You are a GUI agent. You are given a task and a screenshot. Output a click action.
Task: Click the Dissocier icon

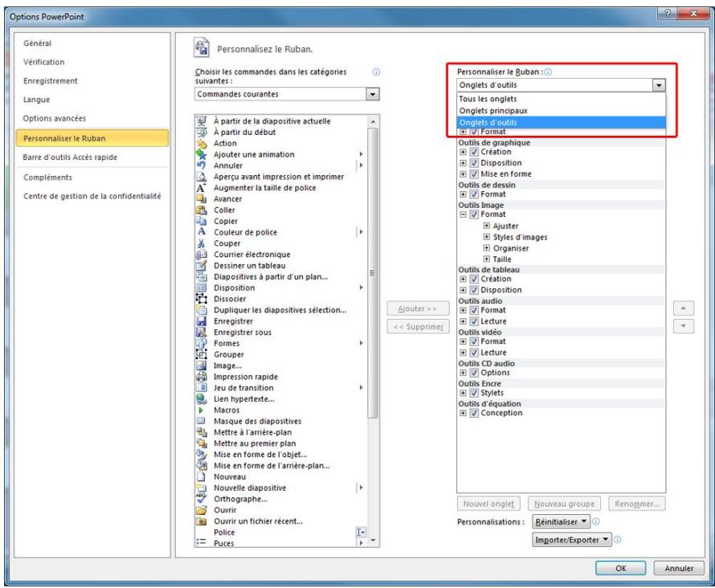(x=201, y=299)
